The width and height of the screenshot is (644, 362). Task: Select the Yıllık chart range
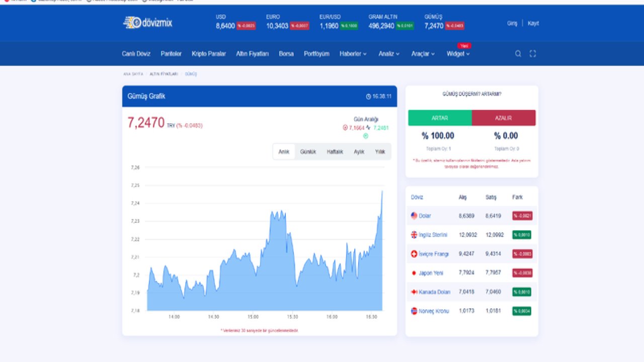(x=380, y=152)
